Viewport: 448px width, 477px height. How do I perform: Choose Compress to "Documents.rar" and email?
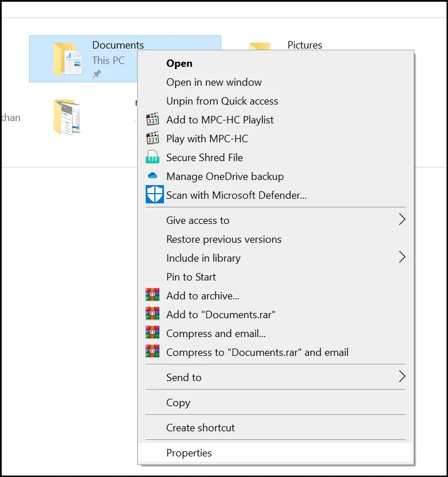click(x=276, y=352)
